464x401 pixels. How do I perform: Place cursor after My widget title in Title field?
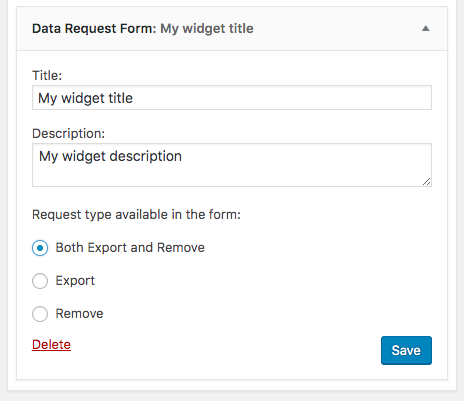tap(134, 98)
